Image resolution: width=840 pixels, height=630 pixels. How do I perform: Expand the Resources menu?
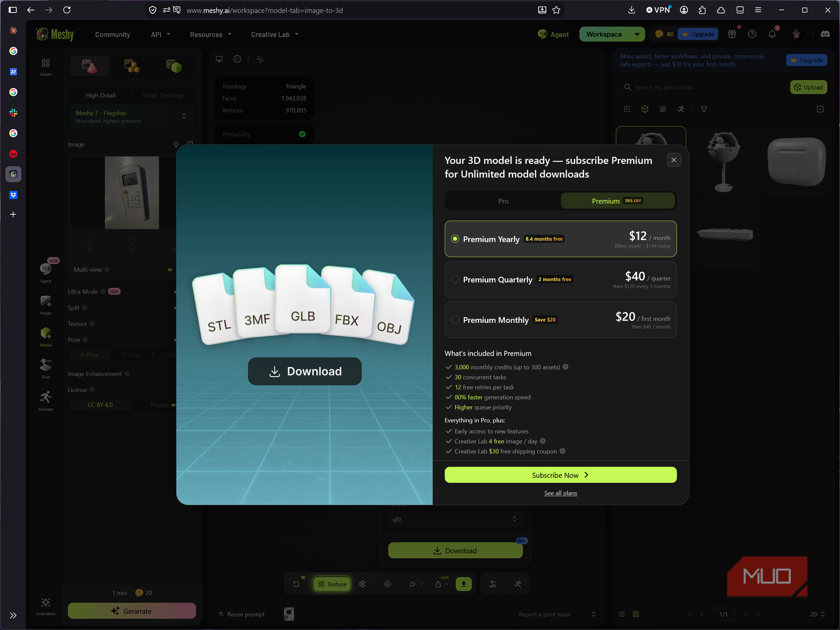point(211,35)
